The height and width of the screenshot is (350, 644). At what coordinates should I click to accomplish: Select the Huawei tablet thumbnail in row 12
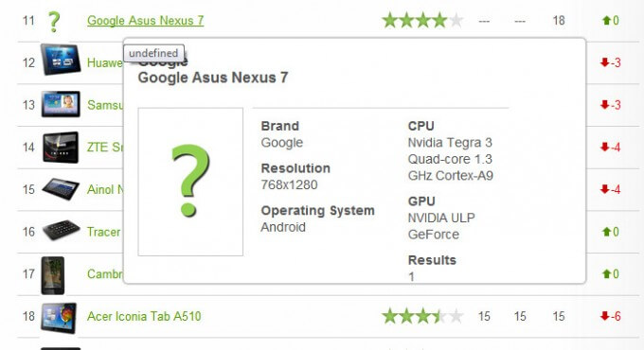61,60
